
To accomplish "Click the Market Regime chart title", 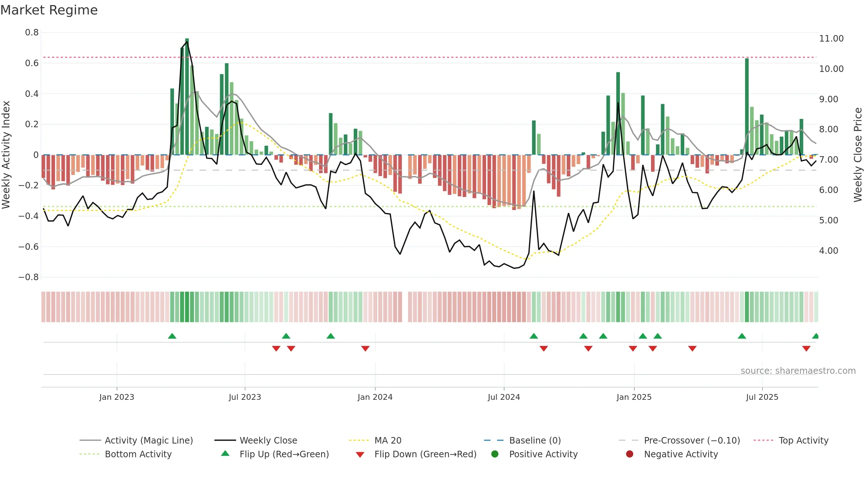I will (x=49, y=10).
